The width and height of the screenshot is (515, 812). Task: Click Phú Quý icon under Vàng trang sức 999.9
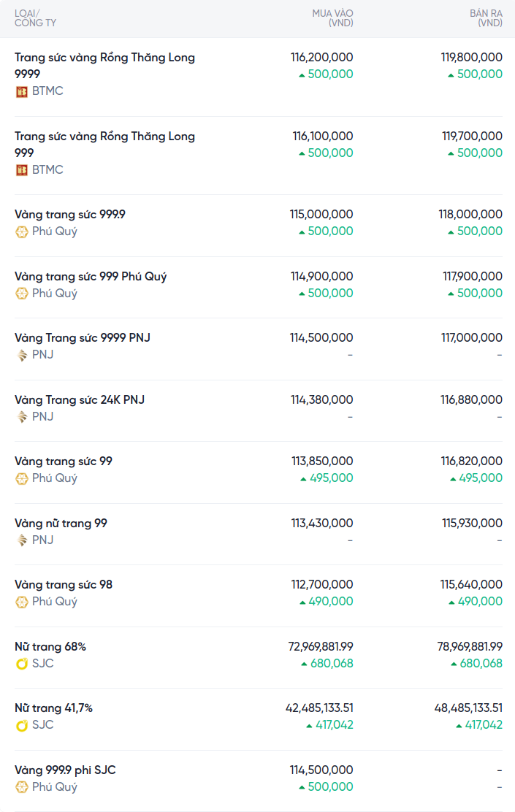click(x=22, y=231)
